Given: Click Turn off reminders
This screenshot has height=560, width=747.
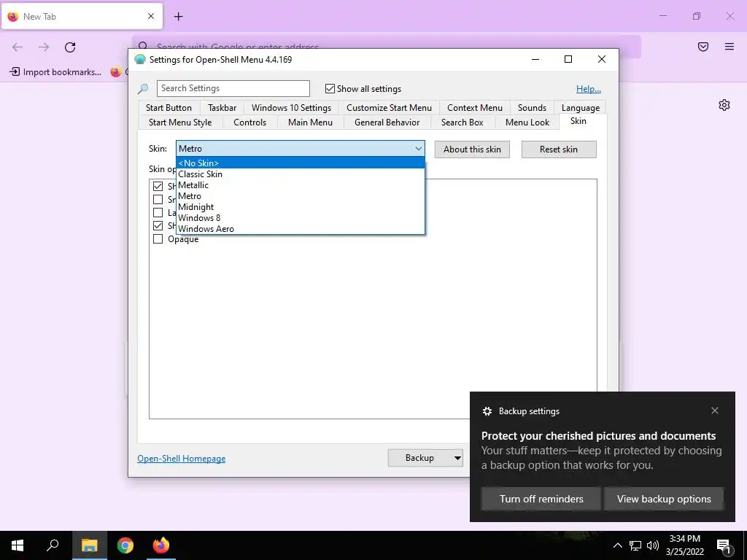Looking at the screenshot, I should pyautogui.click(x=541, y=499).
